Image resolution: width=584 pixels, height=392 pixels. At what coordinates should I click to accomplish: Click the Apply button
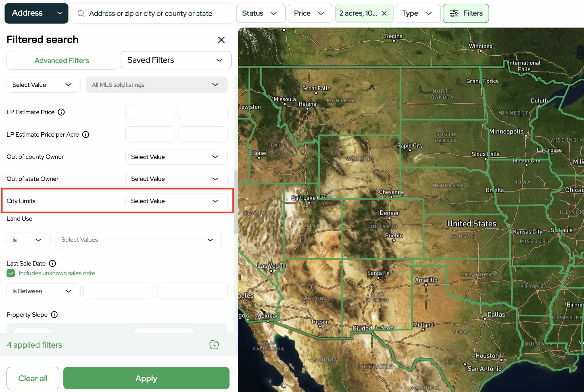click(x=146, y=378)
